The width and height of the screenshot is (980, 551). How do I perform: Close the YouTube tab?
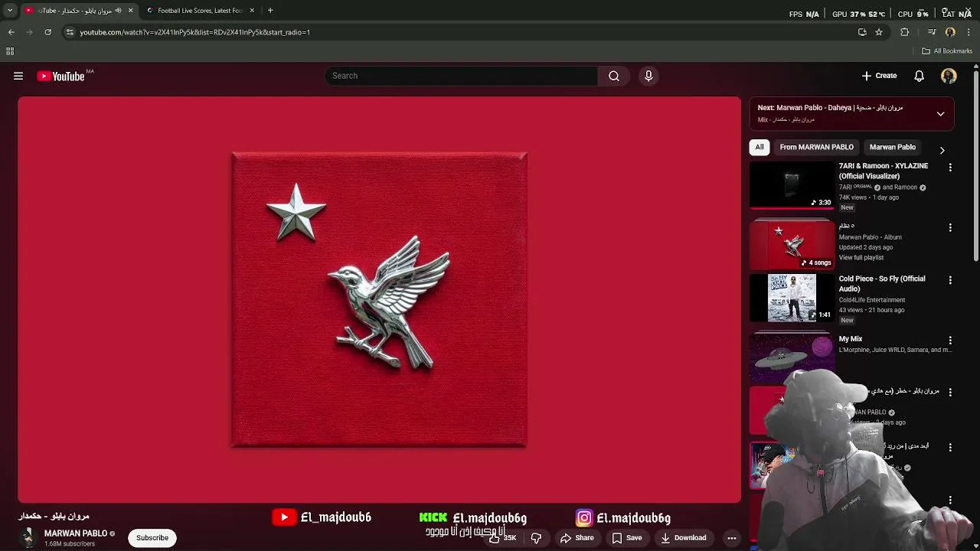130,11
